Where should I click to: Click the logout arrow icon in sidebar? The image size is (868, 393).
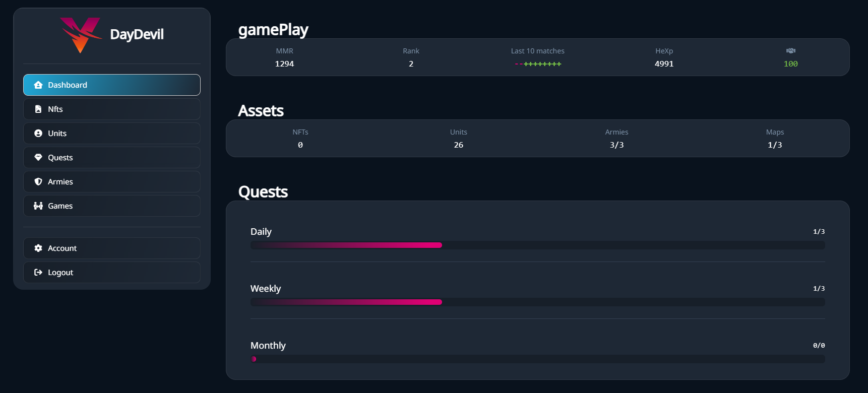tap(38, 272)
